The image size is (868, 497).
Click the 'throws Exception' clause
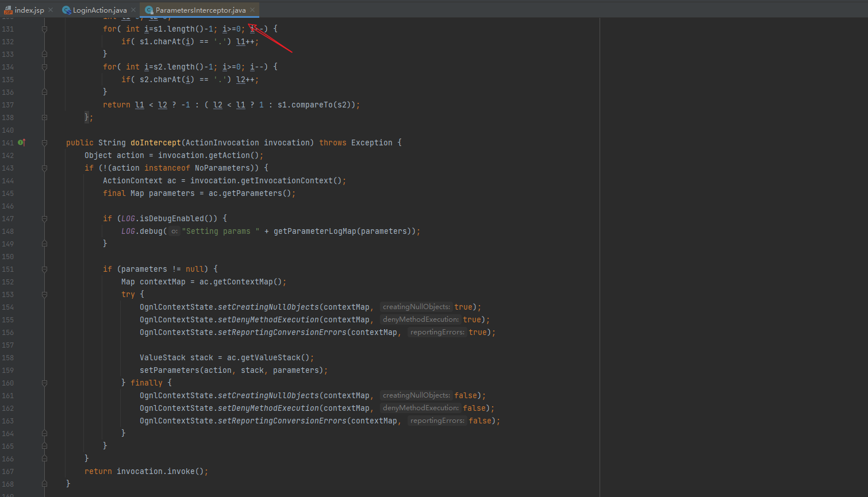(x=357, y=142)
